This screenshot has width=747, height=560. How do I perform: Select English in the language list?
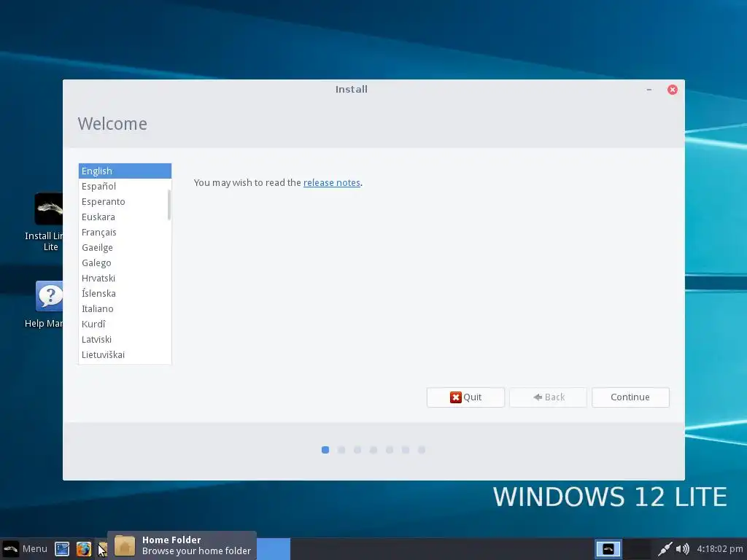[x=125, y=171]
